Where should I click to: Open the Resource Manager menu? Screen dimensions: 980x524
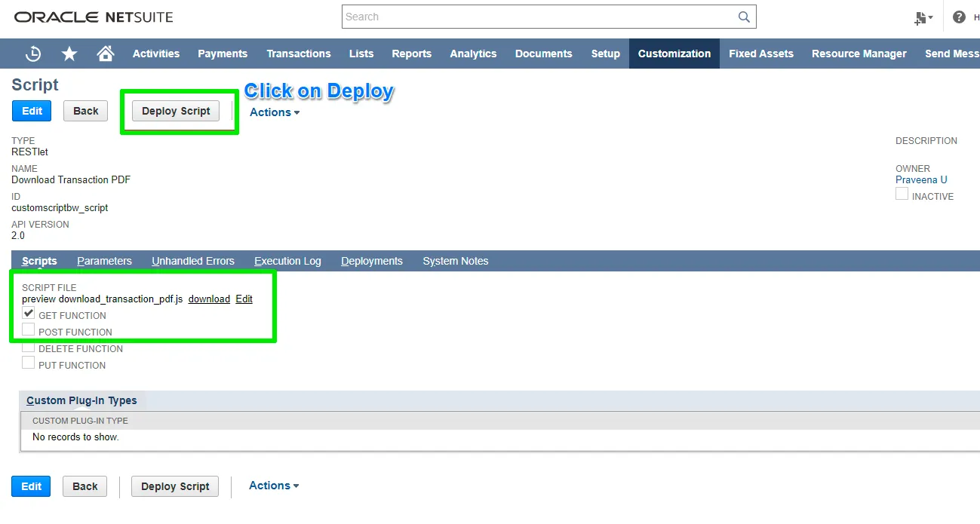[859, 54]
